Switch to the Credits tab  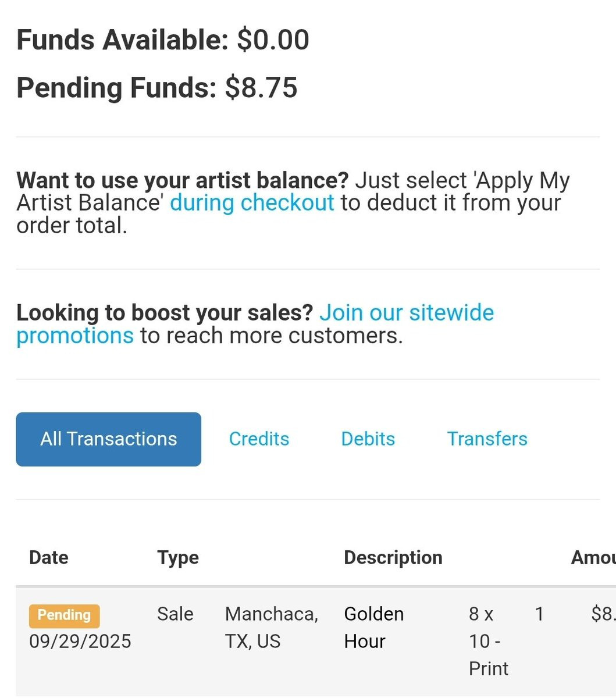pos(259,439)
